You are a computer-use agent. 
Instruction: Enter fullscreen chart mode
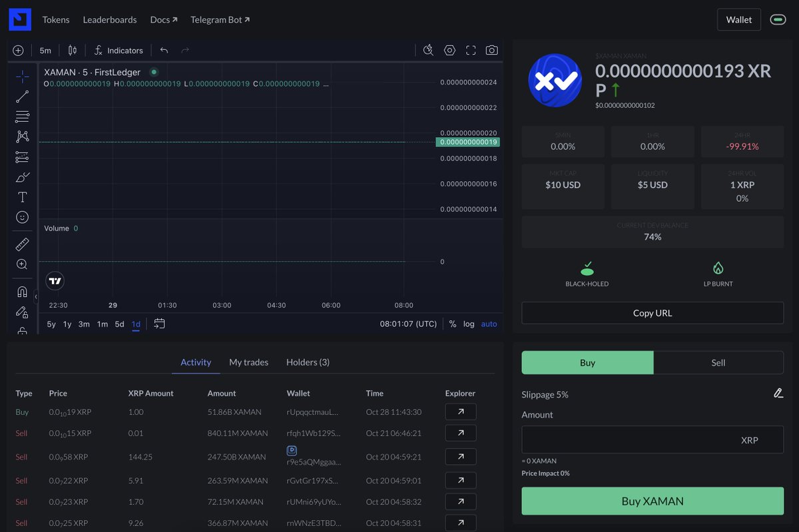click(471, 50)
